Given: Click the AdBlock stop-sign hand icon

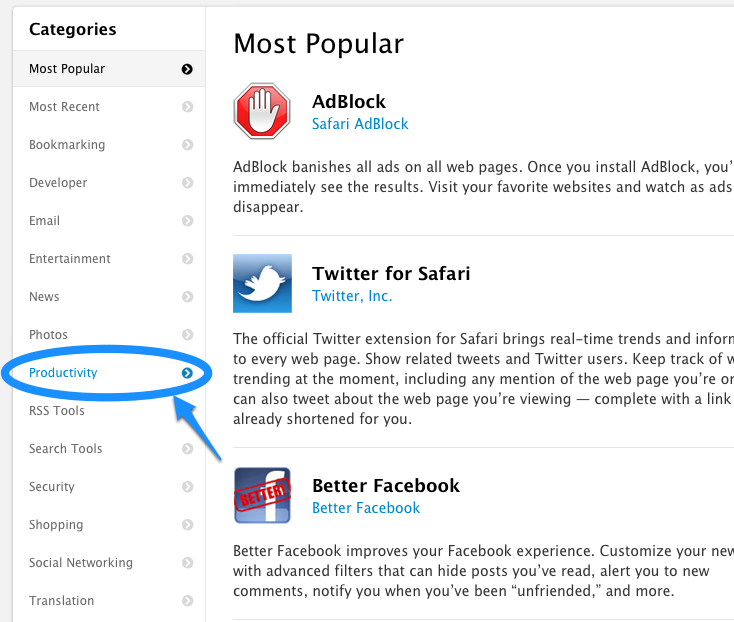Looking at the screenshot, I should [262, 111].
